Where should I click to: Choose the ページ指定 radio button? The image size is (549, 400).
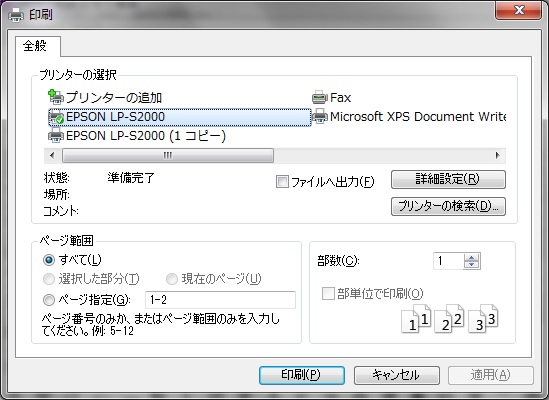coord(49,300)
